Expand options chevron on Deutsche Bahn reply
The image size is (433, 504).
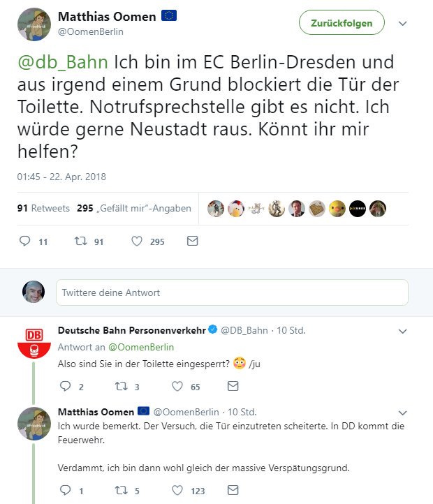[402, 331]
